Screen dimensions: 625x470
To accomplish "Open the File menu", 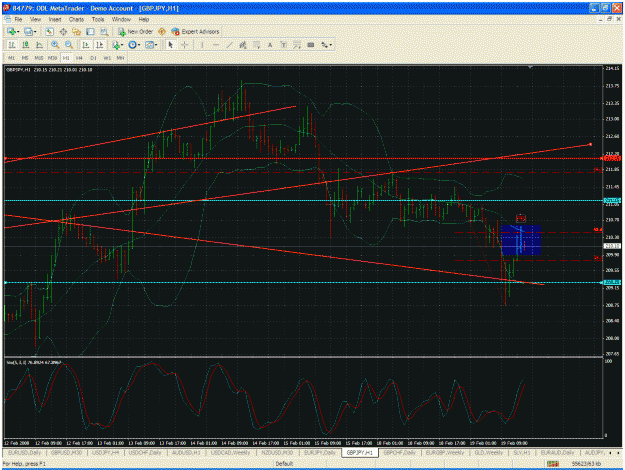I will [18, 19].
